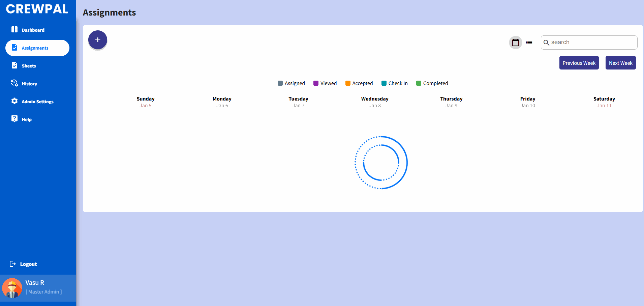Click the green Completed legend swatch
The height and width of the screenshot is (306, 644).
[419, 83]
